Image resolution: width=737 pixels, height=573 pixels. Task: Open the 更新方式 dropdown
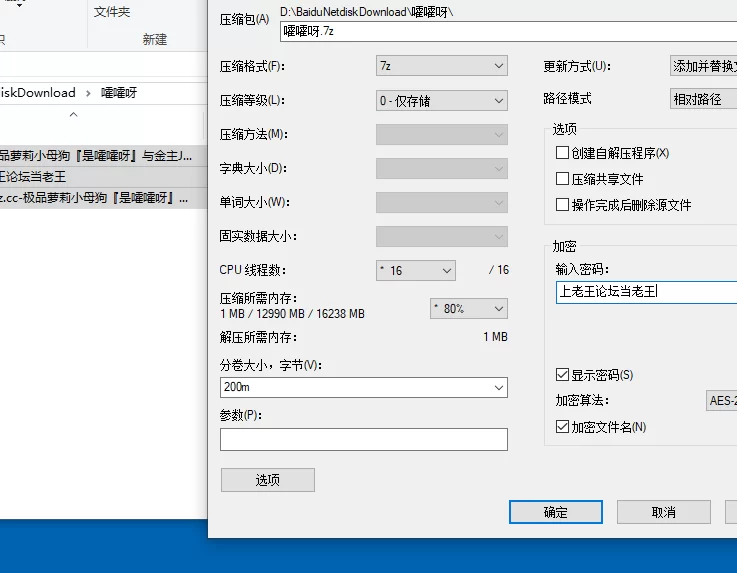(703, 66)
